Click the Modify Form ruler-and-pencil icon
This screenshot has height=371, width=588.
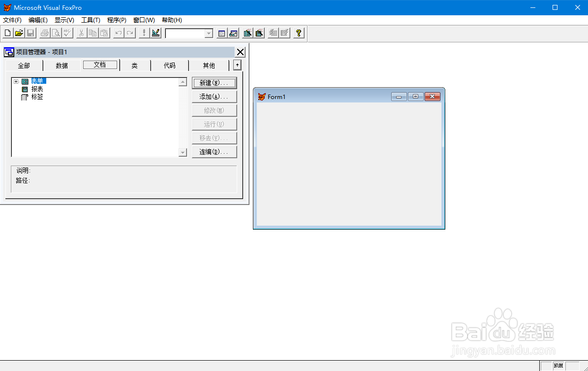tap(155, 33)
